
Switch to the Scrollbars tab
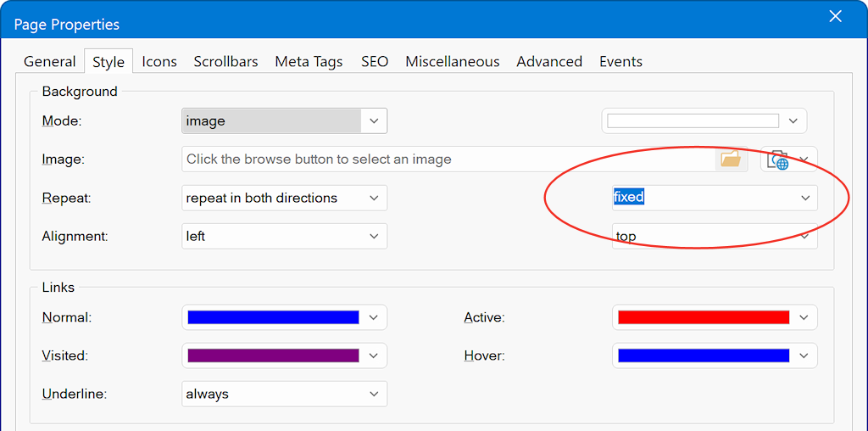(225, 61)
